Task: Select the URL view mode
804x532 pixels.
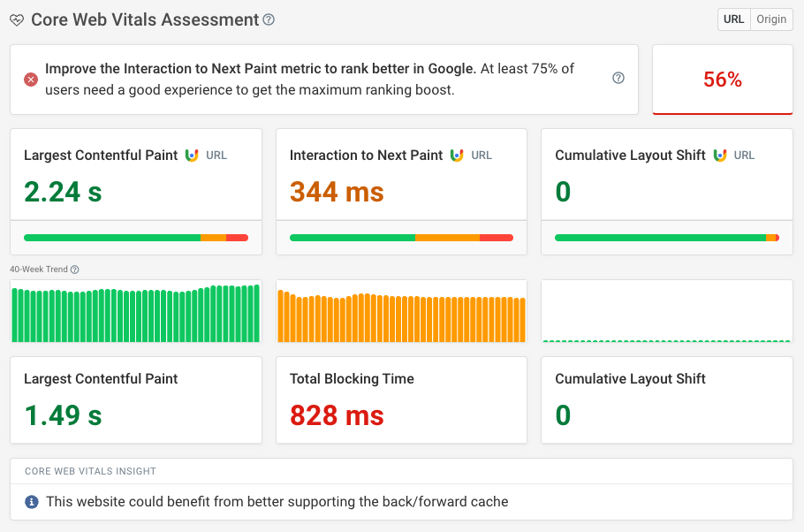Action: (x=733, y=19)
